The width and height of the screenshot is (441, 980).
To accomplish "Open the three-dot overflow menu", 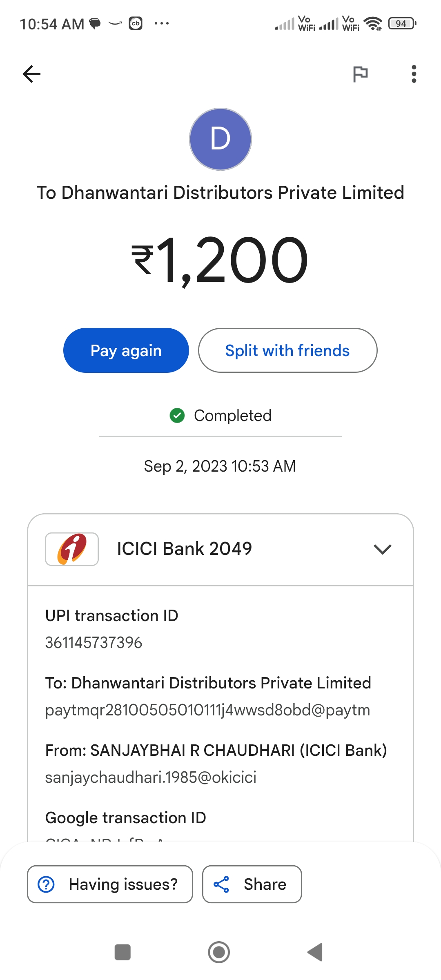I will (414, 74).
